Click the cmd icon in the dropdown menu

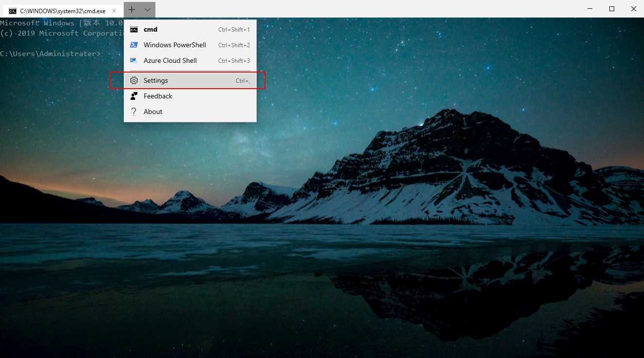133,29
